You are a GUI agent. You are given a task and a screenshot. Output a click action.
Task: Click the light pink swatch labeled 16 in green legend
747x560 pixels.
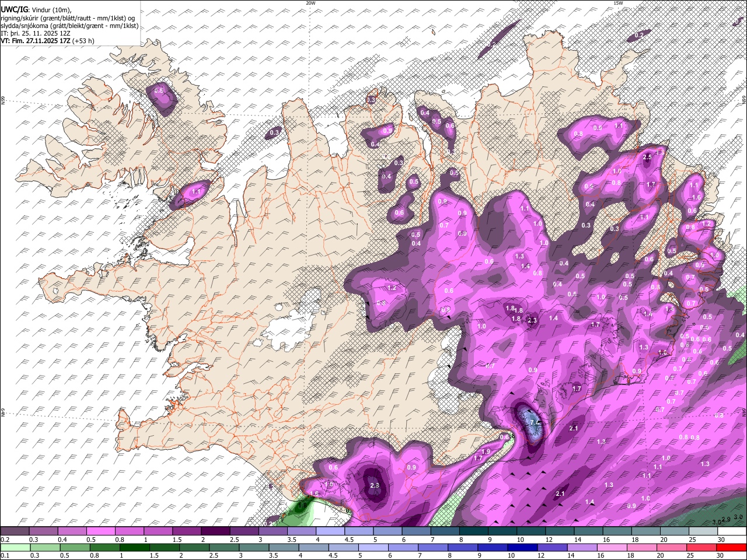point(611,547)
